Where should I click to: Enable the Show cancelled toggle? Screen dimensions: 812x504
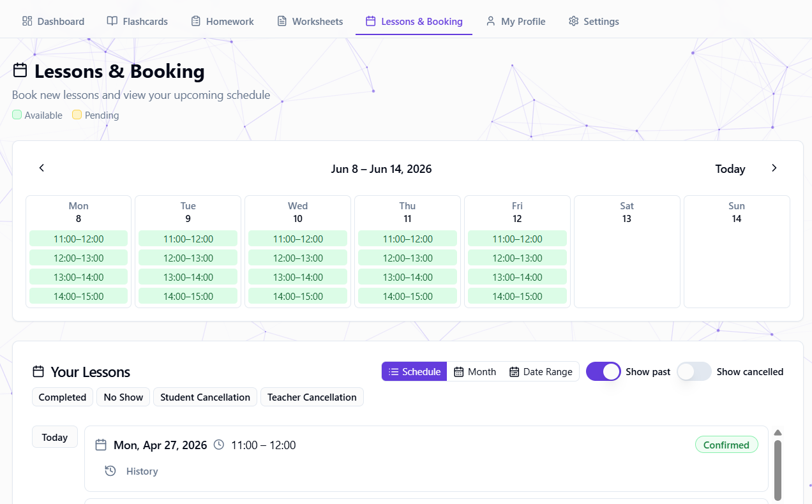pos(694,371)
